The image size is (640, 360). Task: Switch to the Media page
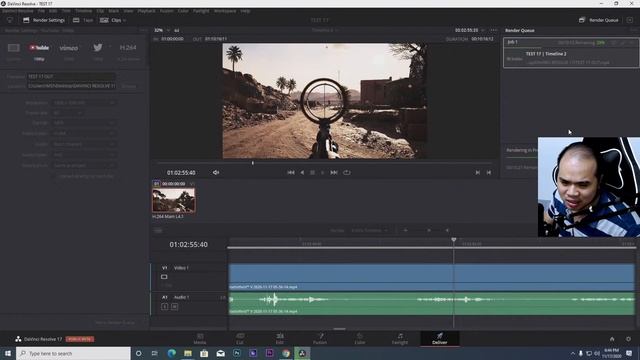click(200, 339)
